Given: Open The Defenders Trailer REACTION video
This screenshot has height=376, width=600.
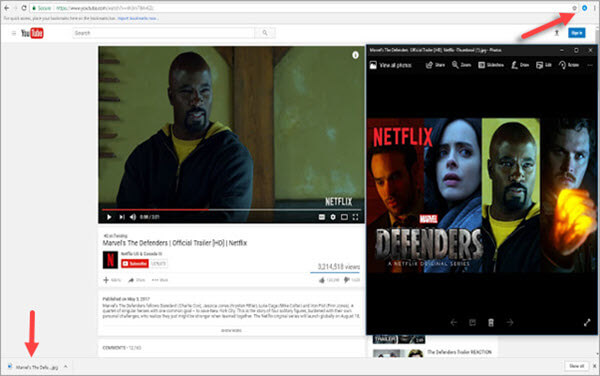Looking at the screenshot, I should pyautogui.click(x=459, y=352).
